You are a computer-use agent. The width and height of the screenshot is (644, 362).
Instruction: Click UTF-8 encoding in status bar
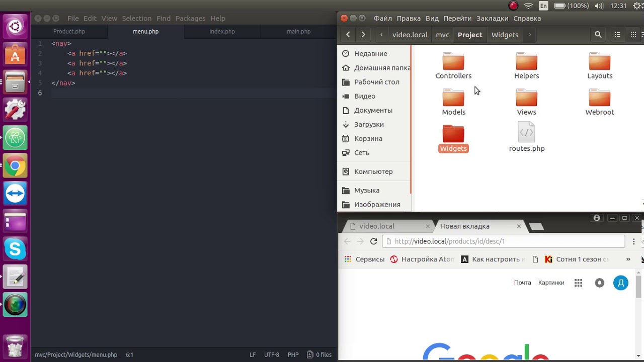(x=271, y=354)
